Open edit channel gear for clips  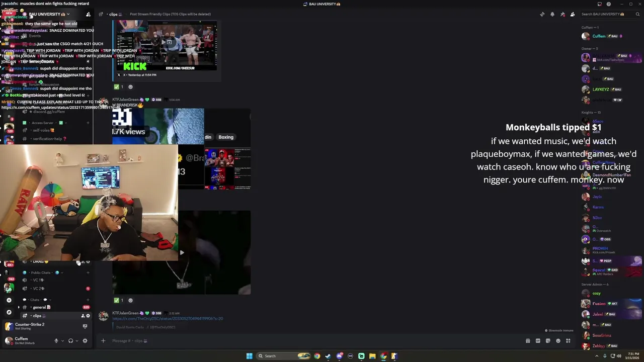pyautogui.click(x=88, y=316)
